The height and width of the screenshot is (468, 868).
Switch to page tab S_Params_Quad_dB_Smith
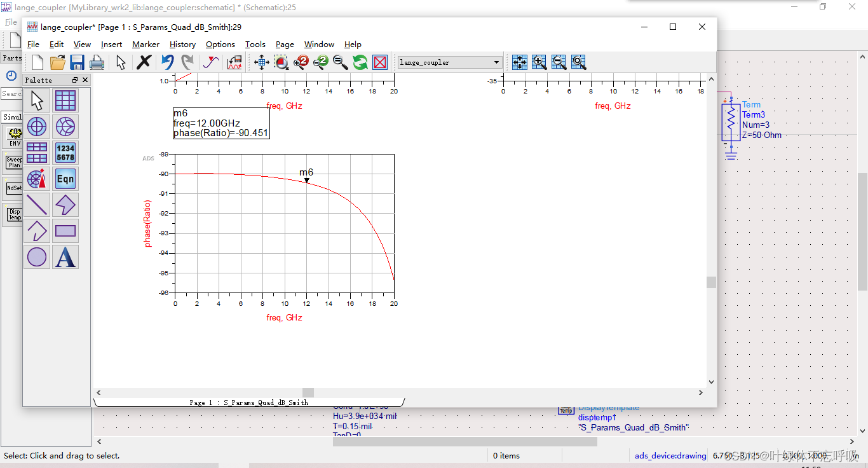[x=248, y=403]
